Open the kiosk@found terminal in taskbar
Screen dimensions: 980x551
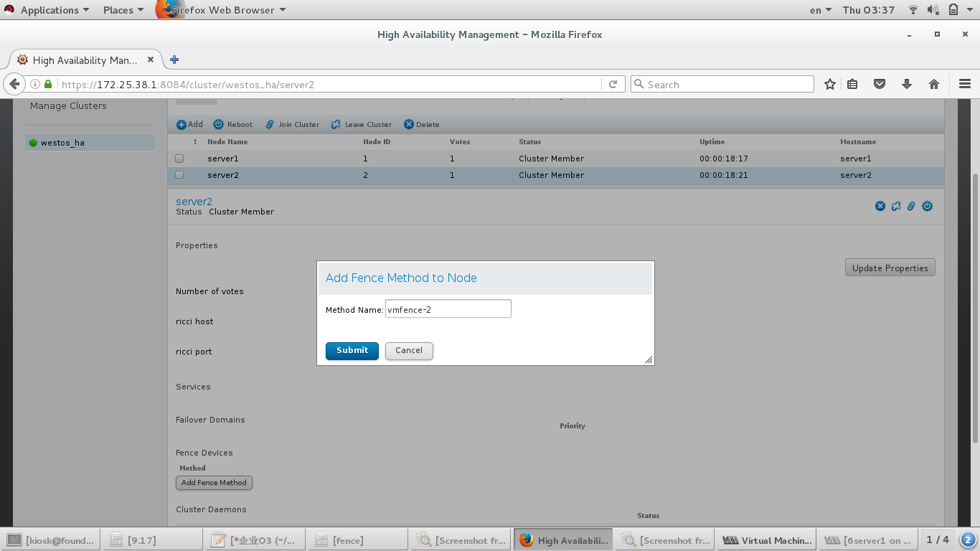51,540
